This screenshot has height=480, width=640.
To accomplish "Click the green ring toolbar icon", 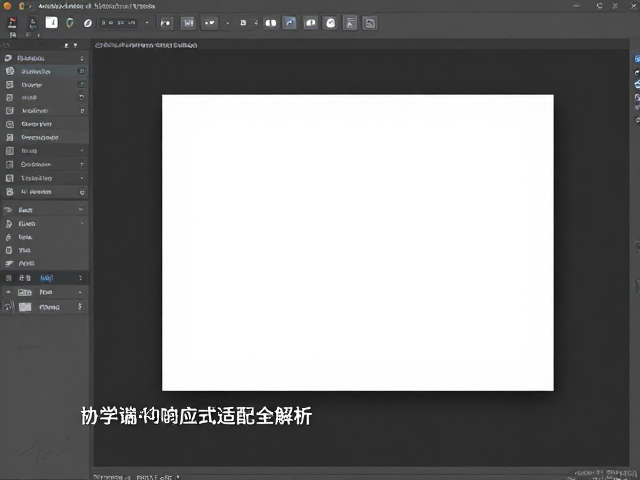I will 70,23.
